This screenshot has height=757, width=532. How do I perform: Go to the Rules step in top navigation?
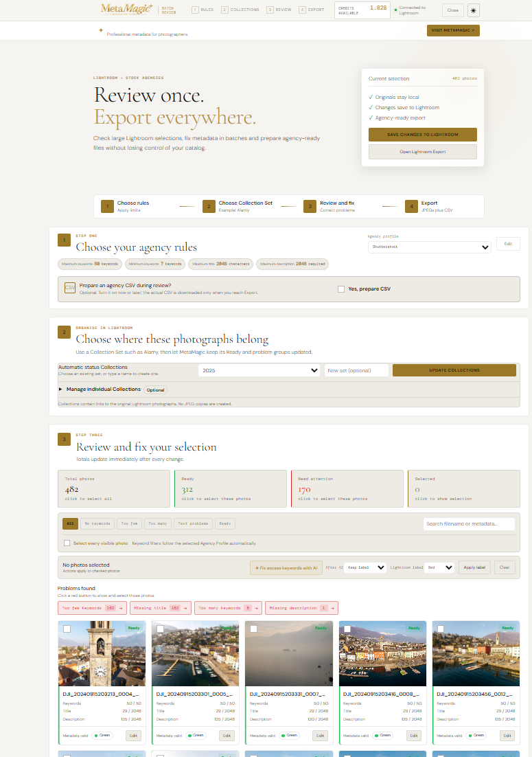(203, 10)
